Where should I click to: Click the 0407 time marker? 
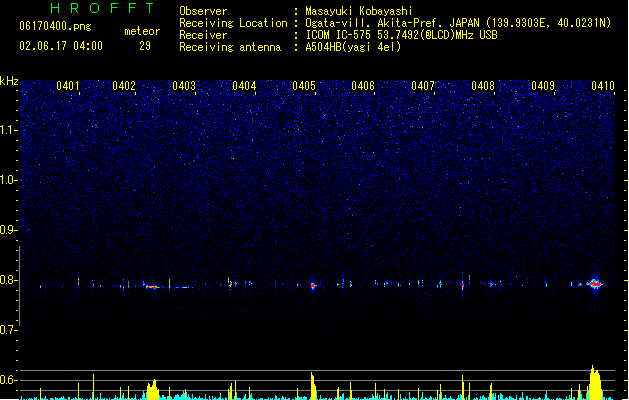(x=423, y=86)
